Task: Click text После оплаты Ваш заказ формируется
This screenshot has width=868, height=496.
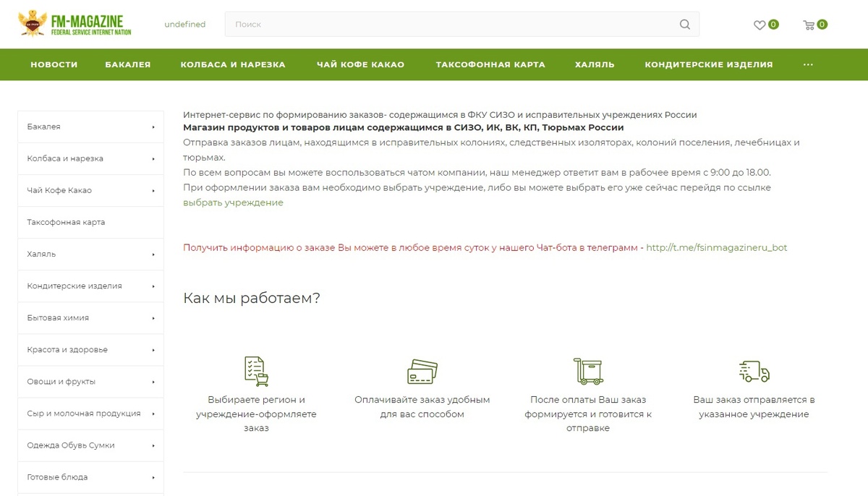Action: pos(588,414)
